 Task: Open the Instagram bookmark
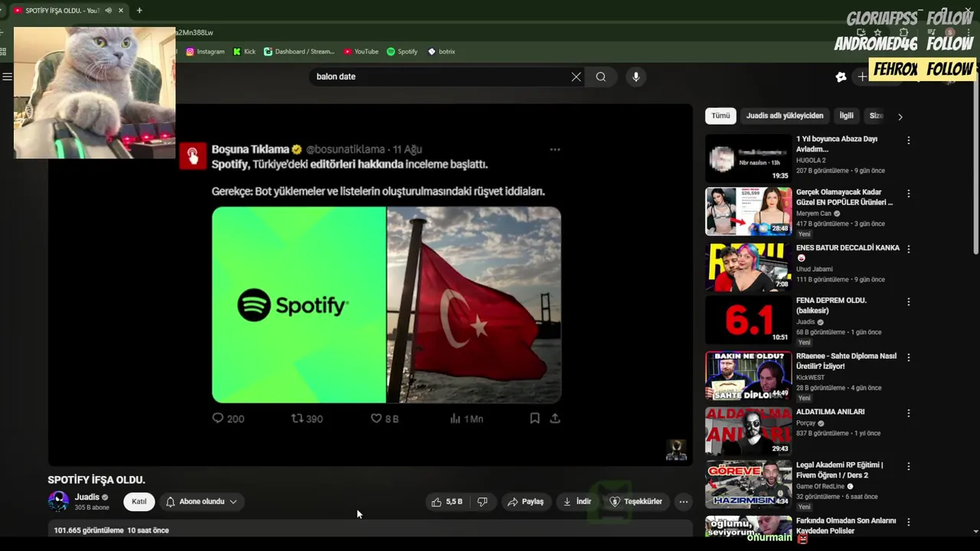(205, 51)
